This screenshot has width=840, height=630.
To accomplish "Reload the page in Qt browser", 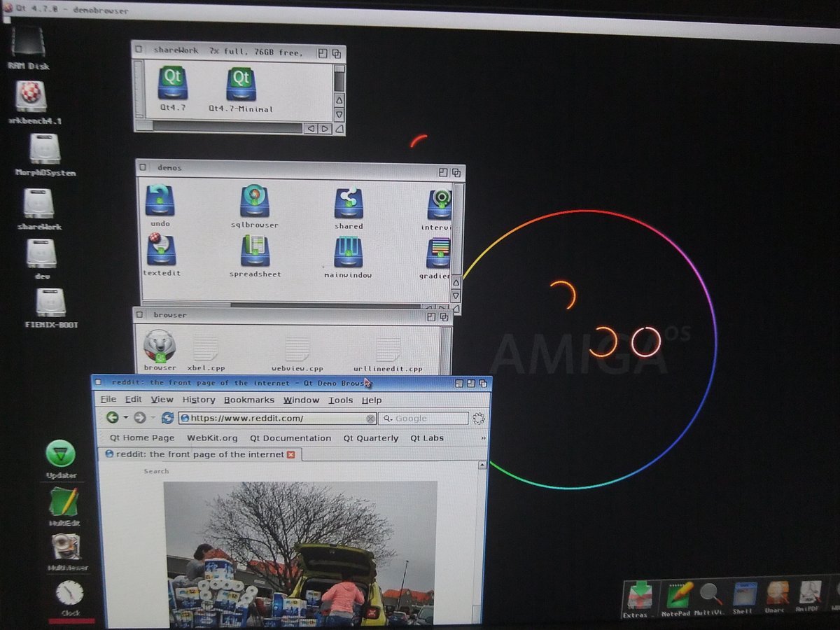I will (167, 418).
